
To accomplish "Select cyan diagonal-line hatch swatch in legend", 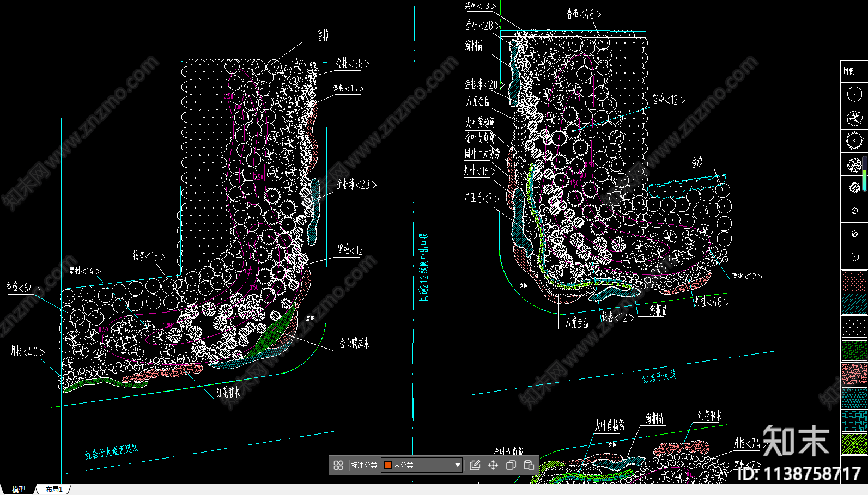I will pyautogui.click(x=854, y=304).
